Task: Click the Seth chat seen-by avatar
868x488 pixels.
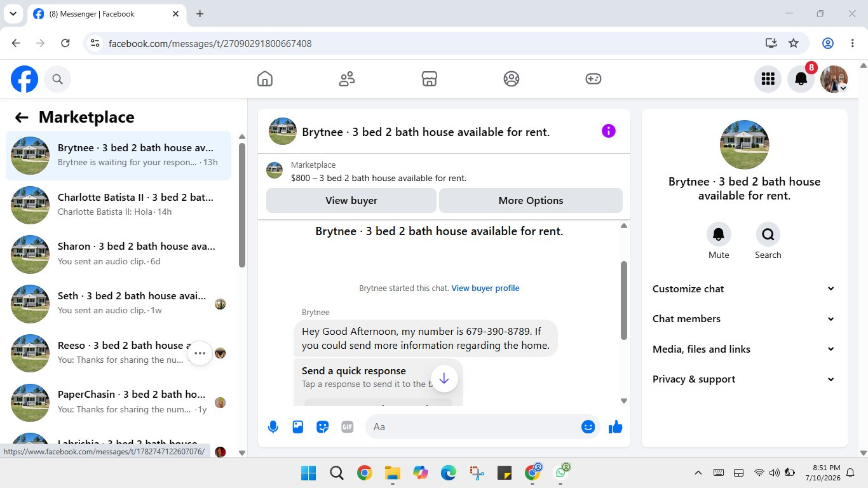Action: 220,304
